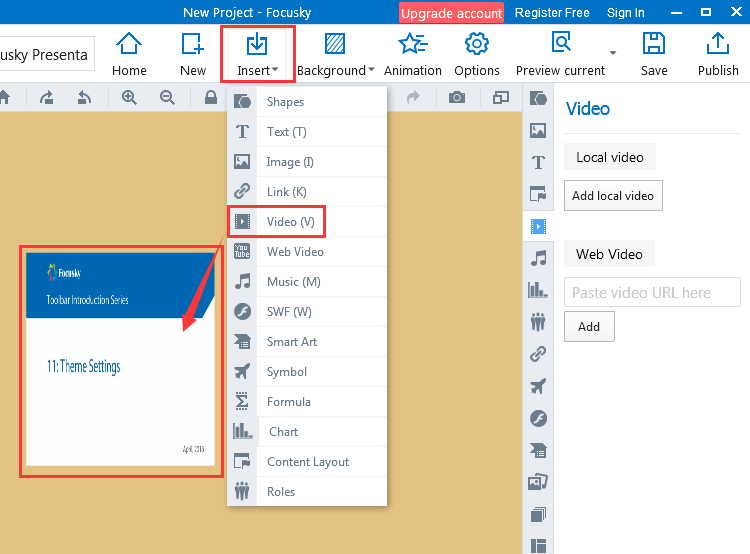Open Shapes panel in right sidebar
This screenshot has width=750, height=554.
click(x=538, y=99)
